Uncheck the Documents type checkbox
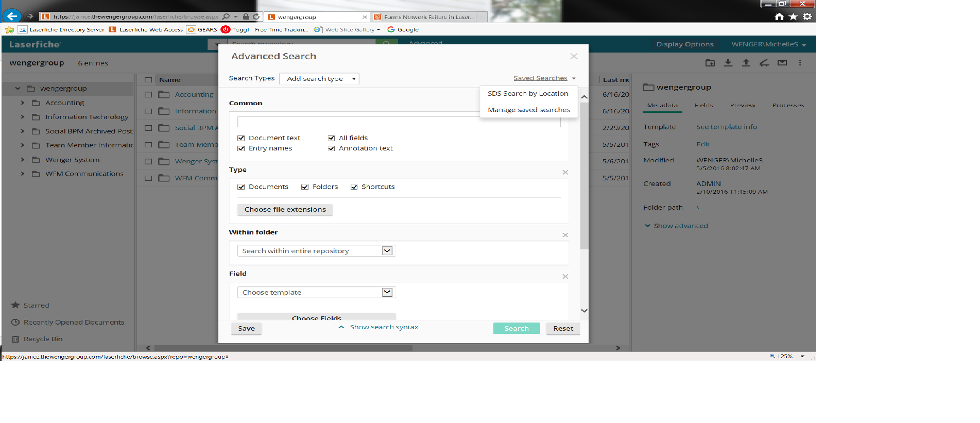 240,187
